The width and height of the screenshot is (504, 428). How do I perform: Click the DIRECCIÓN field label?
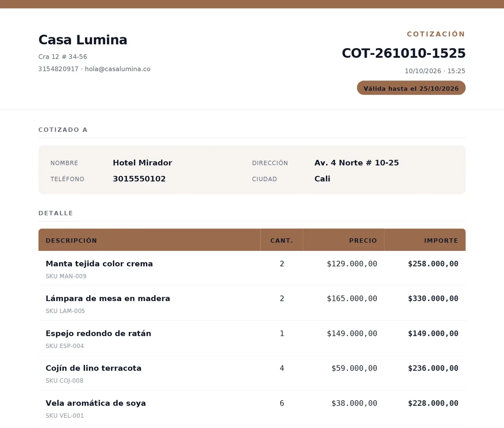click(x=270, y=163)
